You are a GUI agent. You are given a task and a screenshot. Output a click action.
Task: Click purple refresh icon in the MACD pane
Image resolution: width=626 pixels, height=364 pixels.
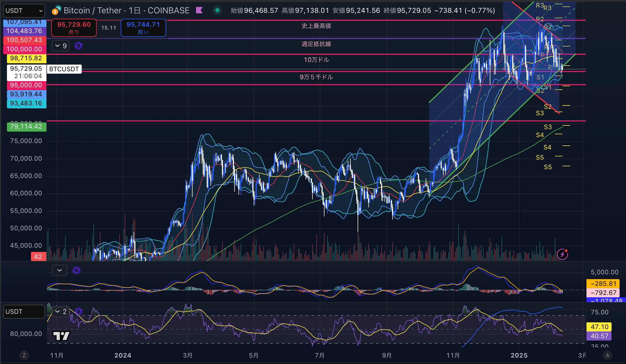(76, 270)
